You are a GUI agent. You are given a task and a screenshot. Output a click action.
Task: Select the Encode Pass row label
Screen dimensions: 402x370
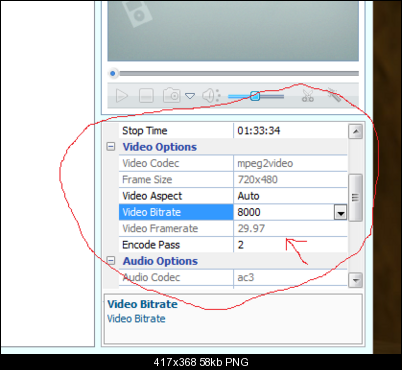[x=151, y=245]
